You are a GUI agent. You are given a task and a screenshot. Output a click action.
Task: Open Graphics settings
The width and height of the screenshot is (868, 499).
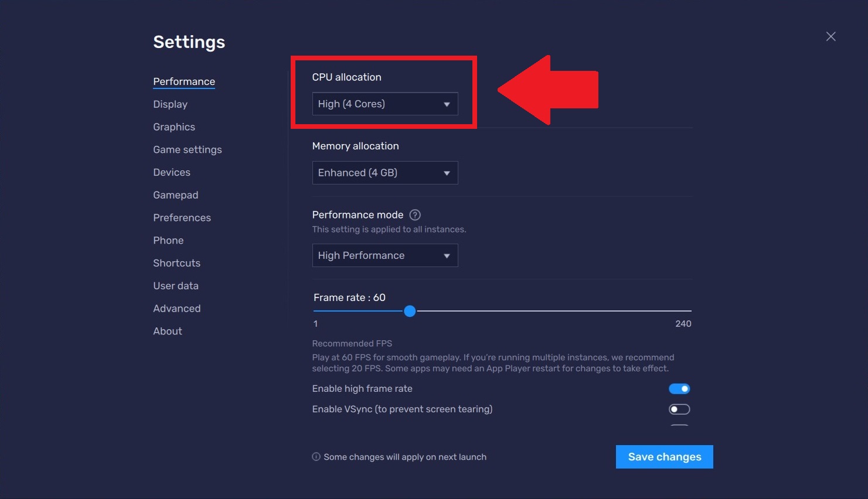click(173, 127)
